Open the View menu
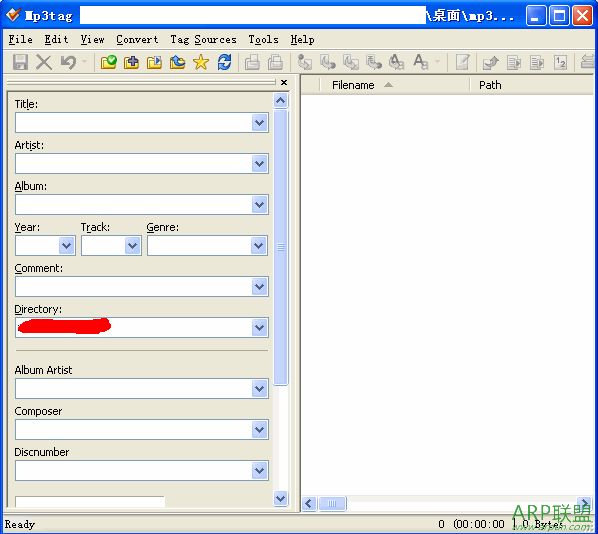This screenshot has width=598, height=534. [92, 39]
